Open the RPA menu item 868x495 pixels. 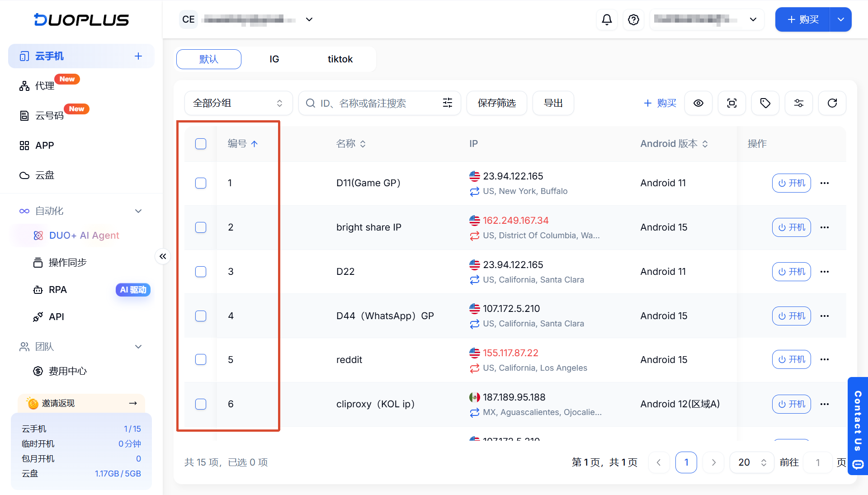tap(58, 290)
